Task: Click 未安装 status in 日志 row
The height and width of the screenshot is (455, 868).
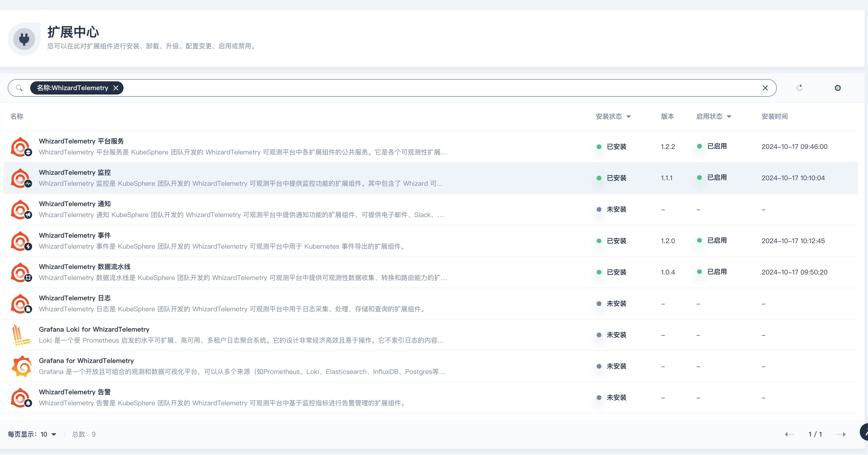Action: [611, 304]
